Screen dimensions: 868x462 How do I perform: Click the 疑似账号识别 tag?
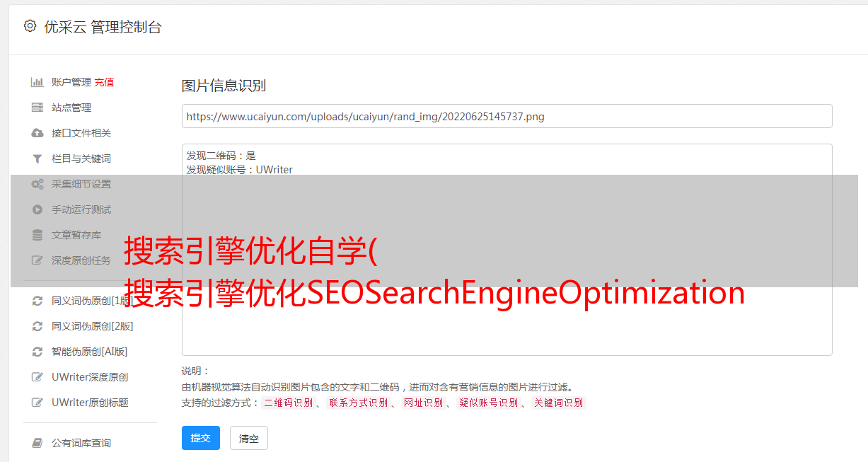(488, 403)
